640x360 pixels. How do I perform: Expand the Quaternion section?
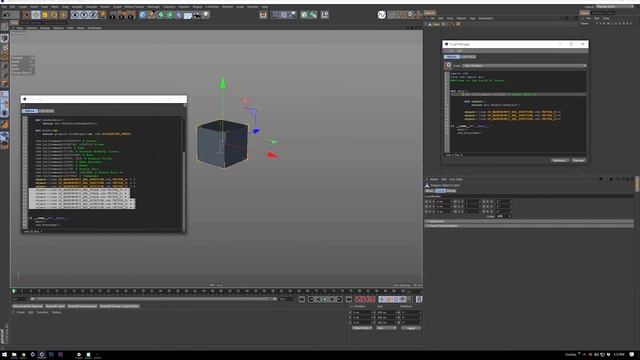click(x=530, y=221)
